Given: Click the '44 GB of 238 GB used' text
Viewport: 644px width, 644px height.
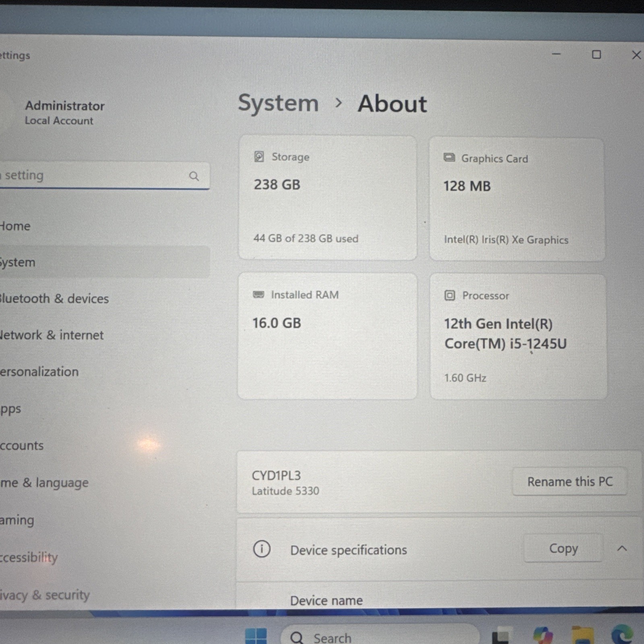Looking at the screenshot, I should [305, 238].
